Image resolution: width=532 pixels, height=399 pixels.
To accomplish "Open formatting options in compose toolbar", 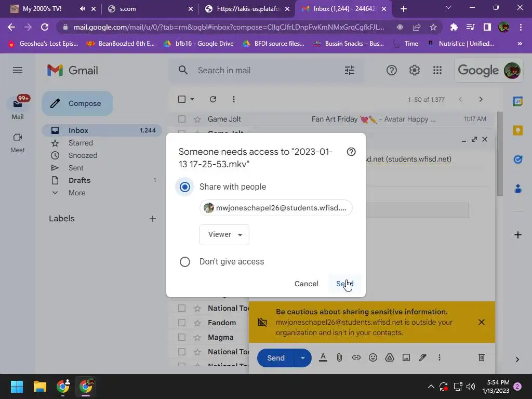I will 323,357.
